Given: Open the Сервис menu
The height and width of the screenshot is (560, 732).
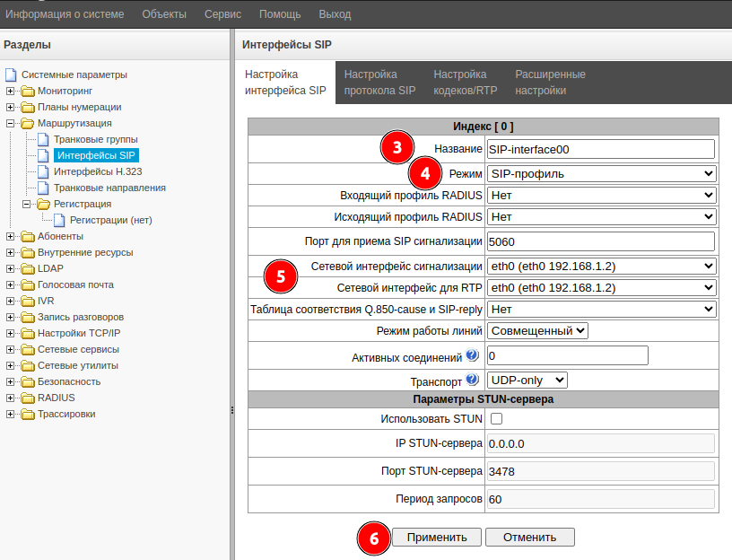Looking at the screenshot, I should (222, 14).
